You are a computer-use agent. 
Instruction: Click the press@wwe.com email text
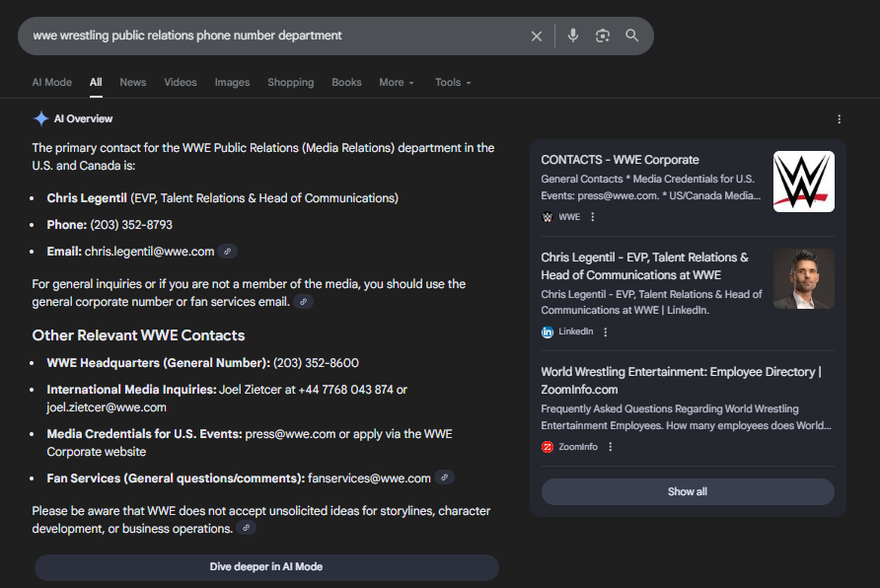pos(290,434)
